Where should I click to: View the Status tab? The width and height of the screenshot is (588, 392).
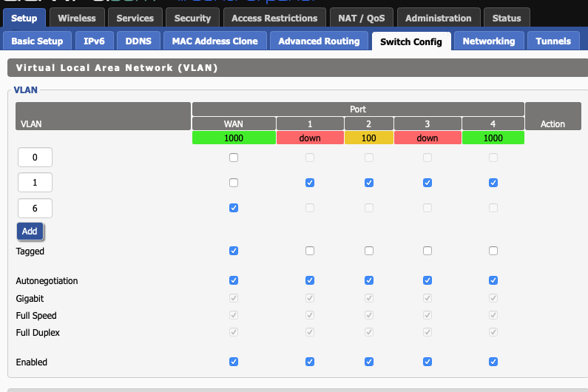(x=507, y=18)
